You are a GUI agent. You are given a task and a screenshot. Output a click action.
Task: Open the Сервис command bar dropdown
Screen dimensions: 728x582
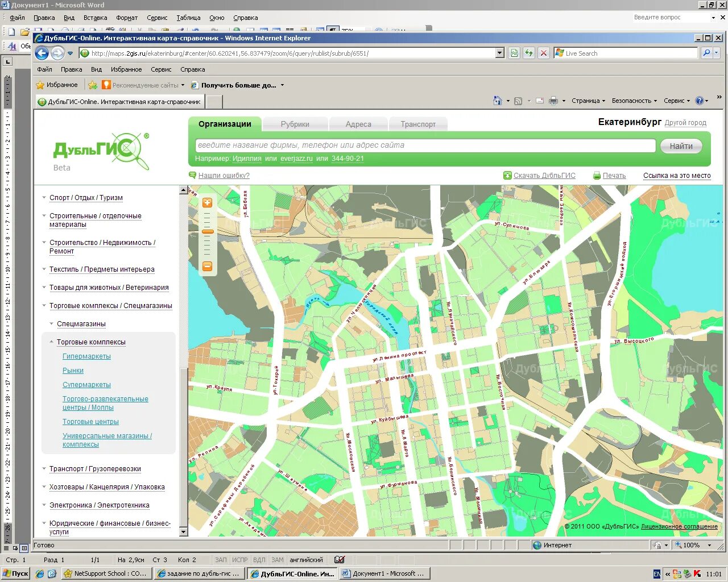coord(677,101)
